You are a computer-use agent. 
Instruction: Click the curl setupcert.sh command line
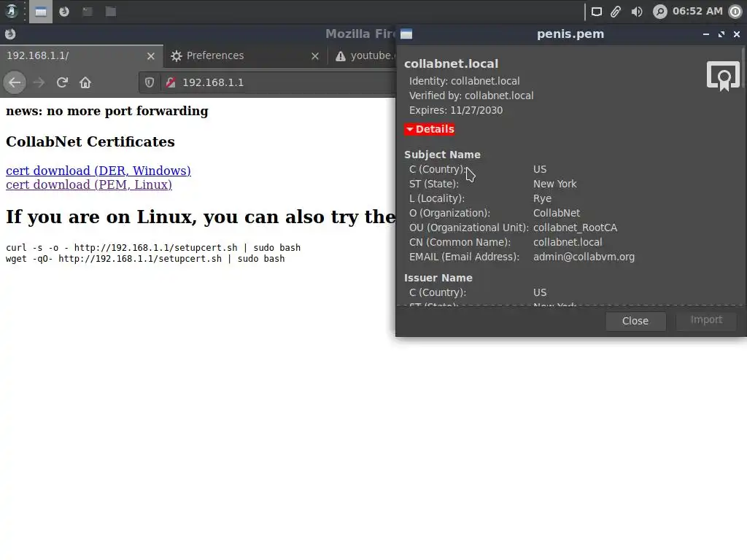coord(153,248)
